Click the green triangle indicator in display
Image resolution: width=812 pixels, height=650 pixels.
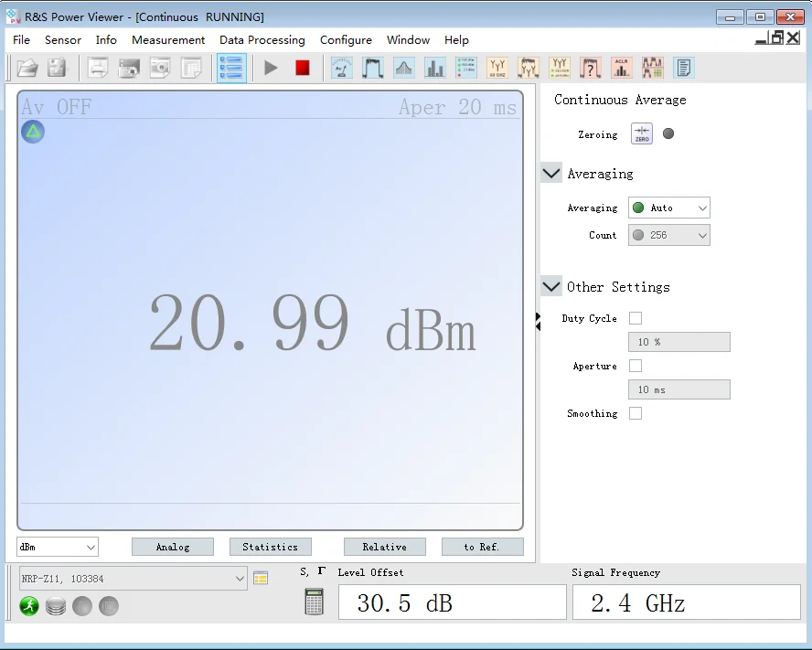pyautogui.click(x=33, y=132)
